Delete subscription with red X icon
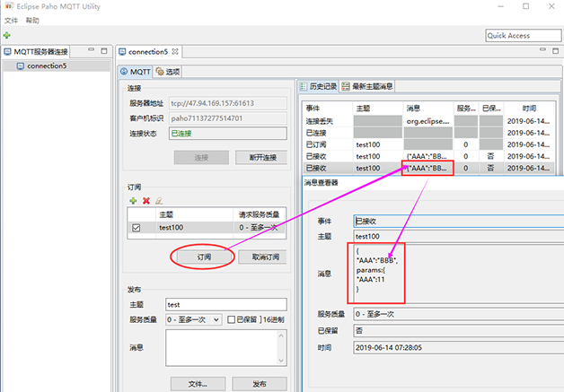Viewport: 564px width, 392px height. (146, 201)
